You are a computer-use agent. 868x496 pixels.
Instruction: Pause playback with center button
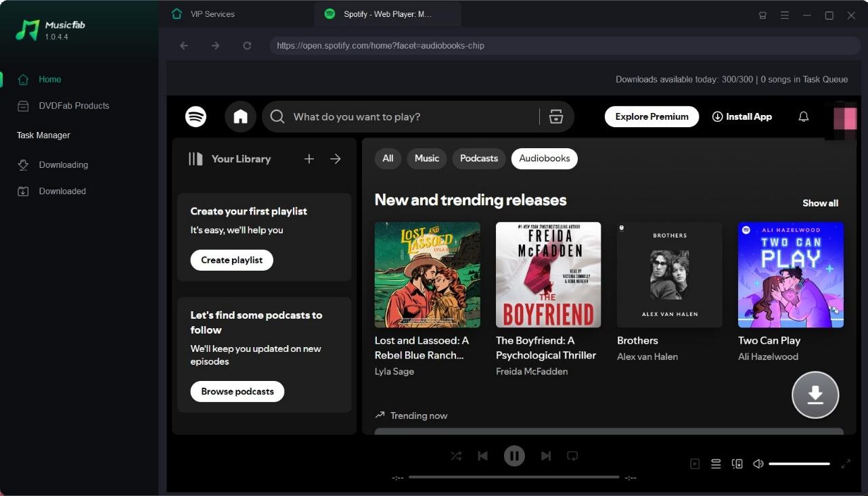coord(514,456)
